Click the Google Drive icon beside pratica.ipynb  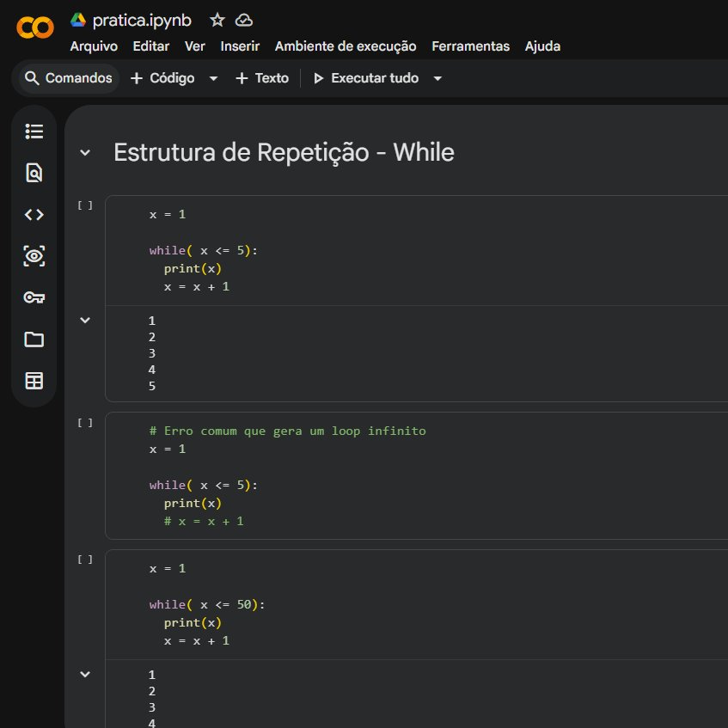click(78, 20)
